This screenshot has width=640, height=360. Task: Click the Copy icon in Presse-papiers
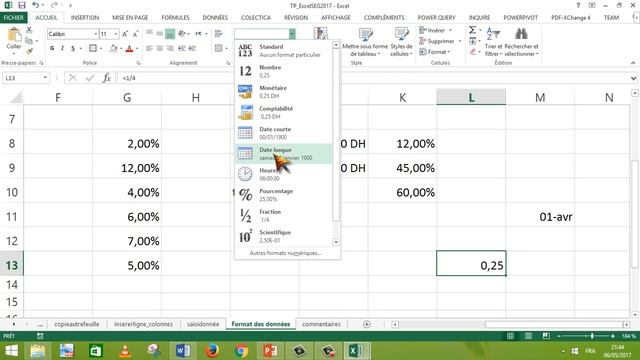29,41
